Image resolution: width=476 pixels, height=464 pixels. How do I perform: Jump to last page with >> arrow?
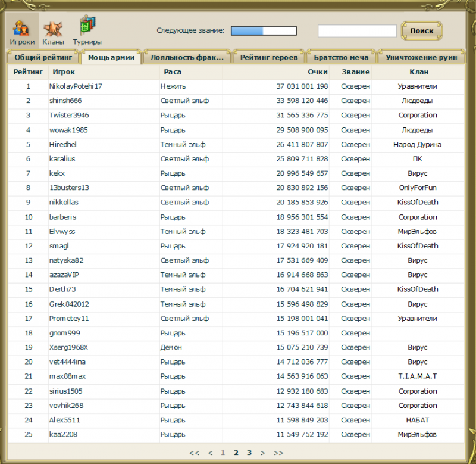click(x=278, y=453)
